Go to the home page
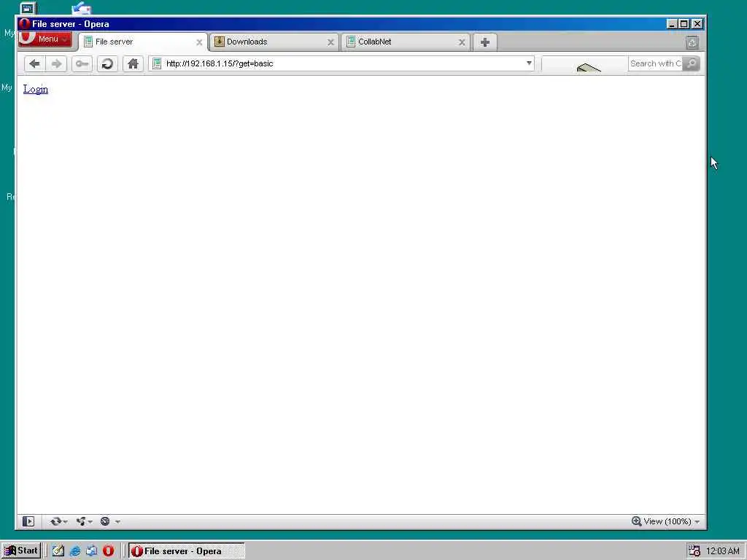This screenshot has width=747, height=560. tap(133, 64)
